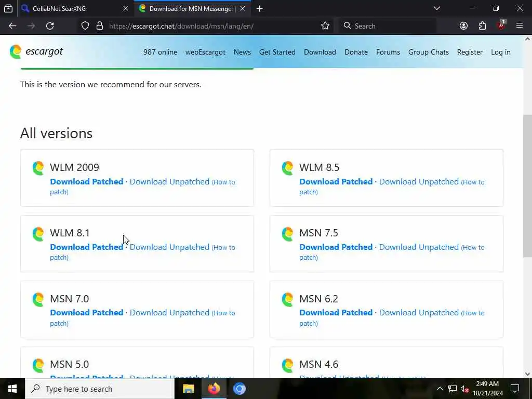
Task: Open the Donate page
Action: (x=356, y=52)
